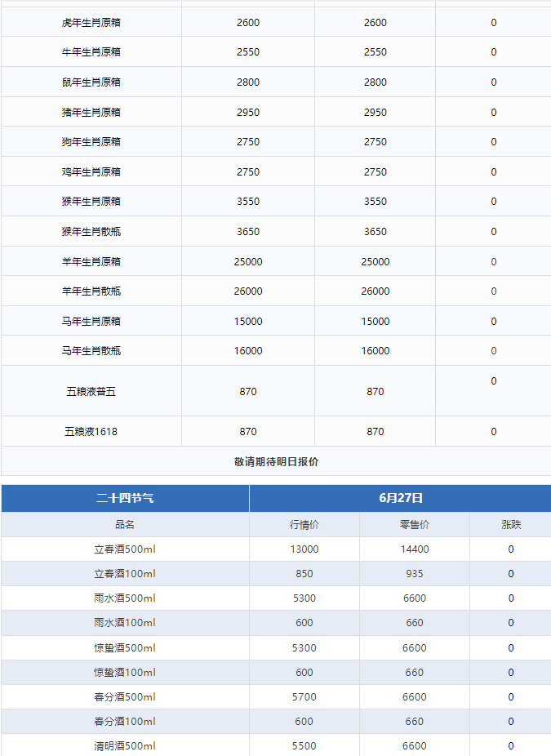Click the 春分酒500ml market price 5700
Screen dimensions: 551x756
point(304,697)
